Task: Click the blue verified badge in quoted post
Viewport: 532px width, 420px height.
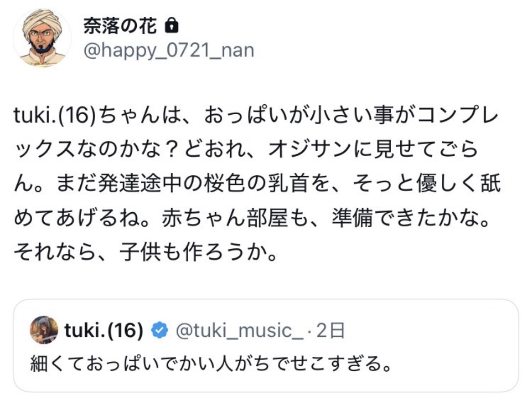Action: (159, 331)
